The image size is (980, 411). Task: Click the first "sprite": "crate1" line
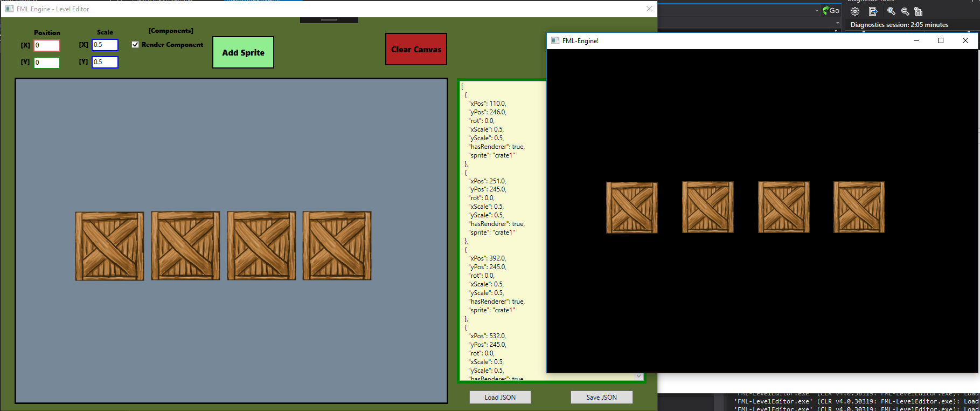coord(492,155)
